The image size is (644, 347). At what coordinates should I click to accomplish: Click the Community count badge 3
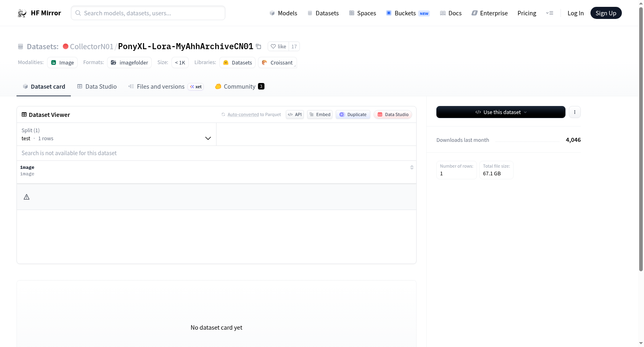point(261,86)
